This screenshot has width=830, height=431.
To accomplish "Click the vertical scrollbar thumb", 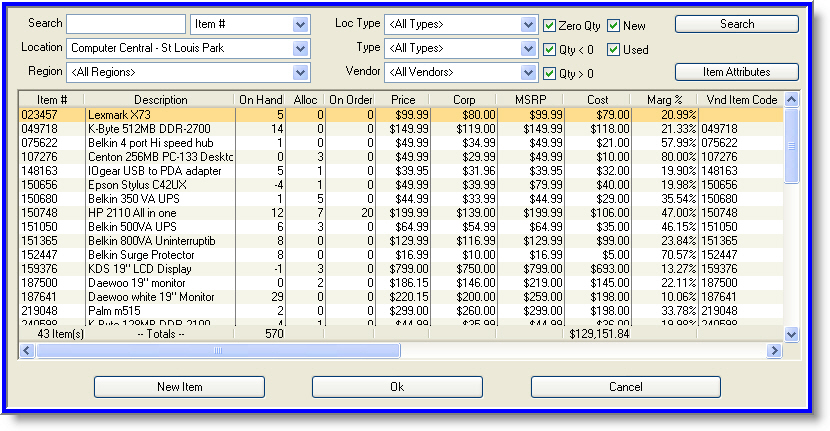I will pos(791,146).
